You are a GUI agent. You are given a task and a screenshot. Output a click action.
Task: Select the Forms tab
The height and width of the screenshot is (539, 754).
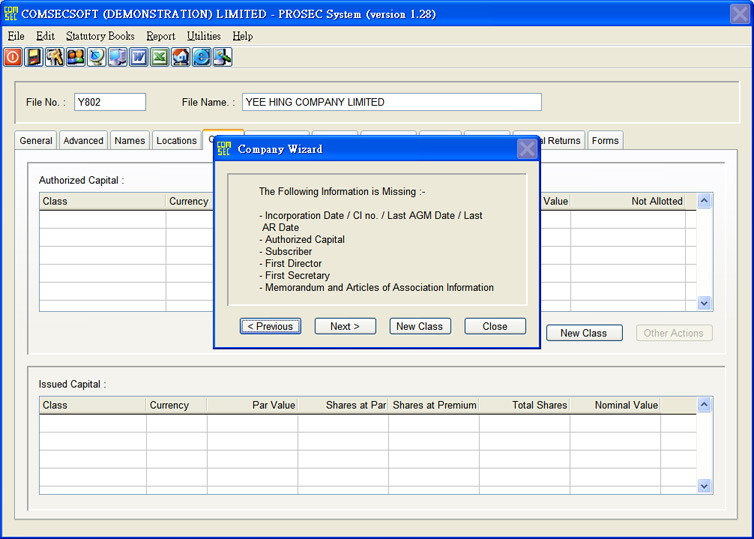[x=605, y=141]
